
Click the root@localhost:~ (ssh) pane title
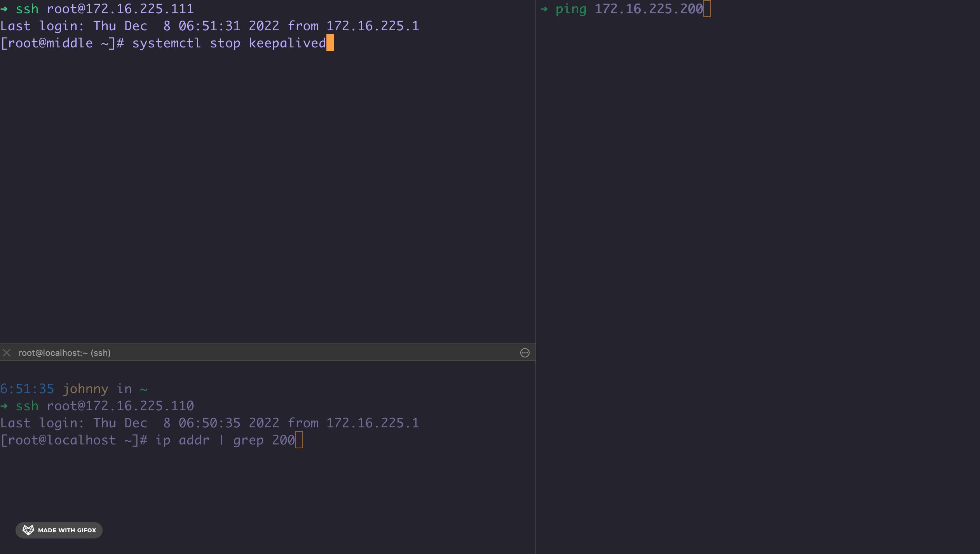65,353
